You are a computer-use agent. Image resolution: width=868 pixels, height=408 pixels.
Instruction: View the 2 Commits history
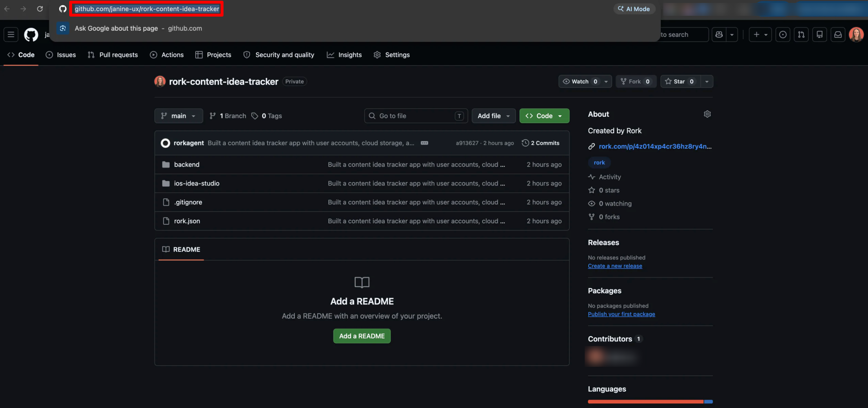tap(540, 143)
